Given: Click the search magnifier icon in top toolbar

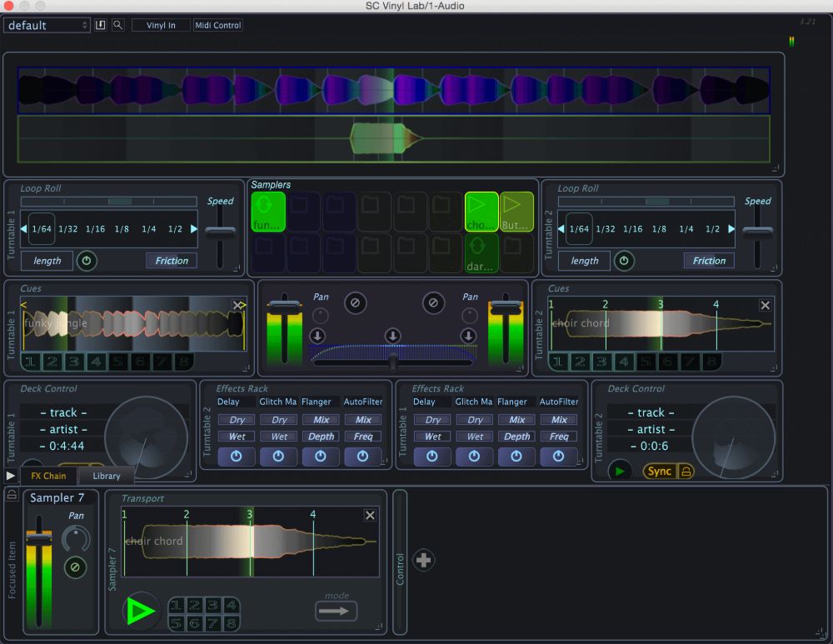Looking at the screenshot, I should pyautogui.click(x=117, y=25).
